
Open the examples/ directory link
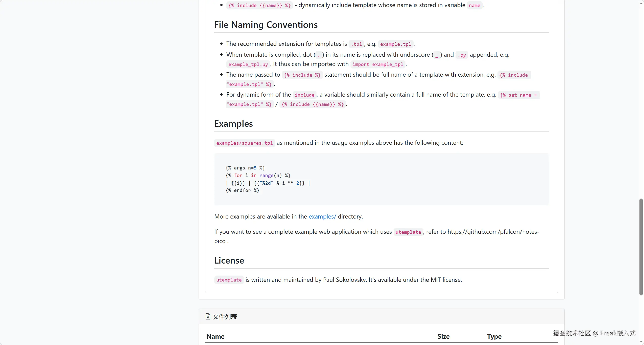(x=322, y=217)
